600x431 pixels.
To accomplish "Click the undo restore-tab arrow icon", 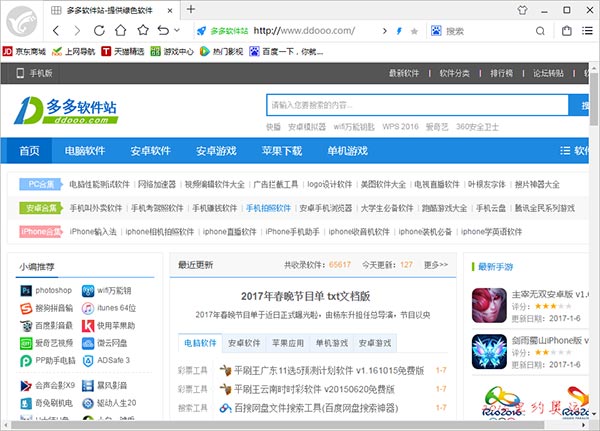I will pos(163,30).
